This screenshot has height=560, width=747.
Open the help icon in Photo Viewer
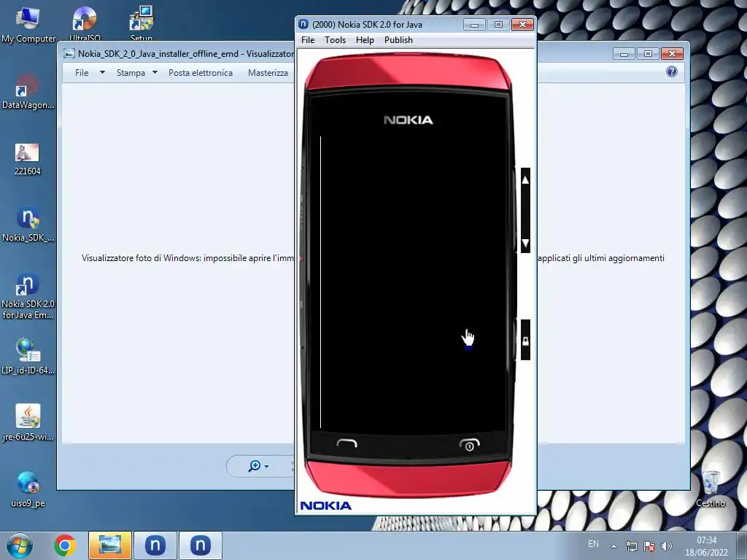pos(672,71)
